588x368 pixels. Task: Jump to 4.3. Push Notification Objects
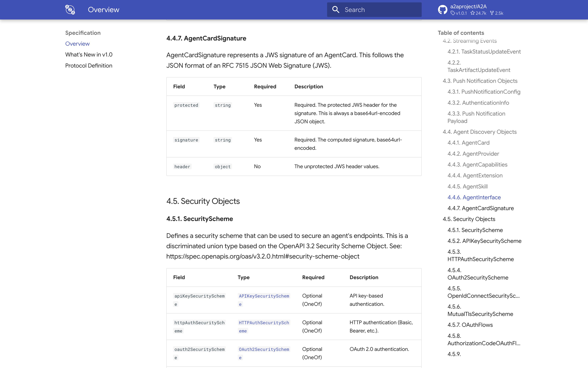tap(480, 81)
